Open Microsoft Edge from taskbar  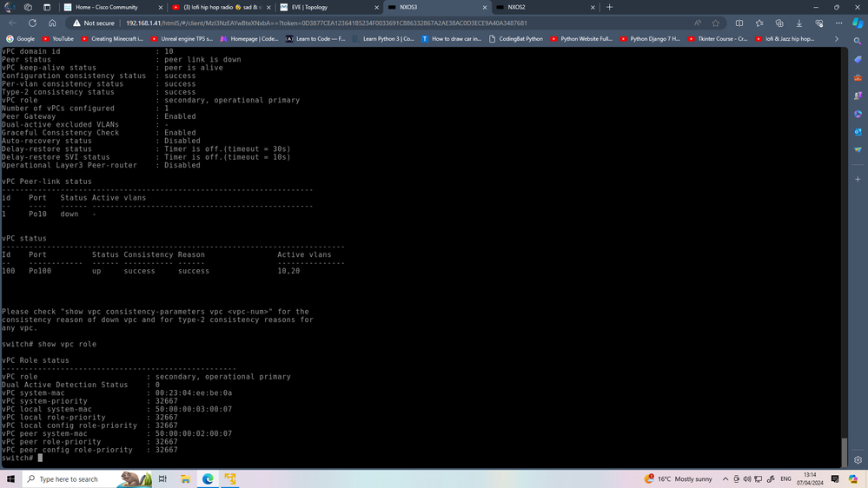[208, 478]
